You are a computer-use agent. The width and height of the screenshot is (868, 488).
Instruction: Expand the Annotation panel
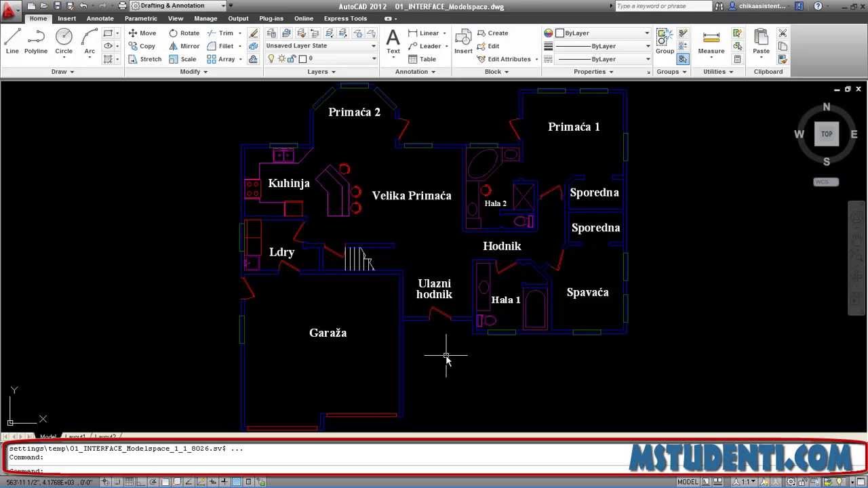[x=416, y=72]
